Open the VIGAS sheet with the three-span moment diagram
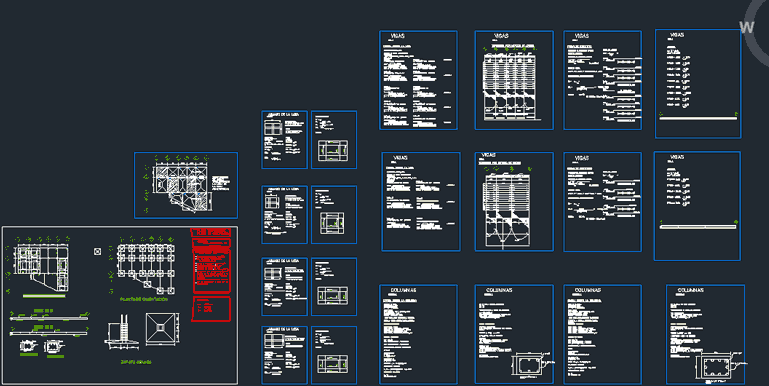Viewport: 769px width, 386px height. click(x=514, y=202)
